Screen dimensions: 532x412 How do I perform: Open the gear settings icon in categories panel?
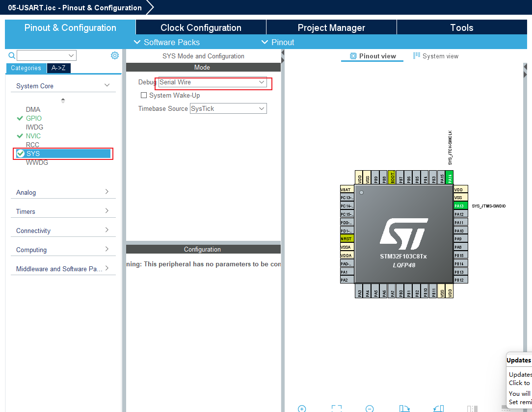coord(115,55)
